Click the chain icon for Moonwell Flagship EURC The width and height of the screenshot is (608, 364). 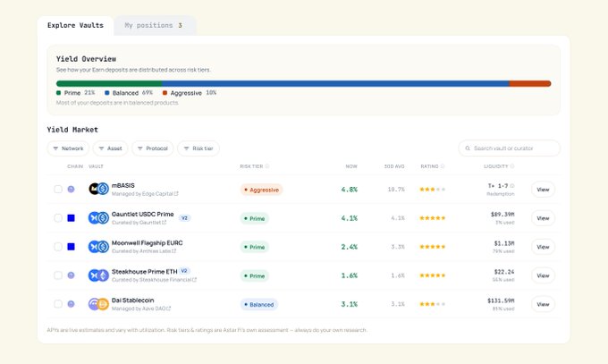click(71, 247)
